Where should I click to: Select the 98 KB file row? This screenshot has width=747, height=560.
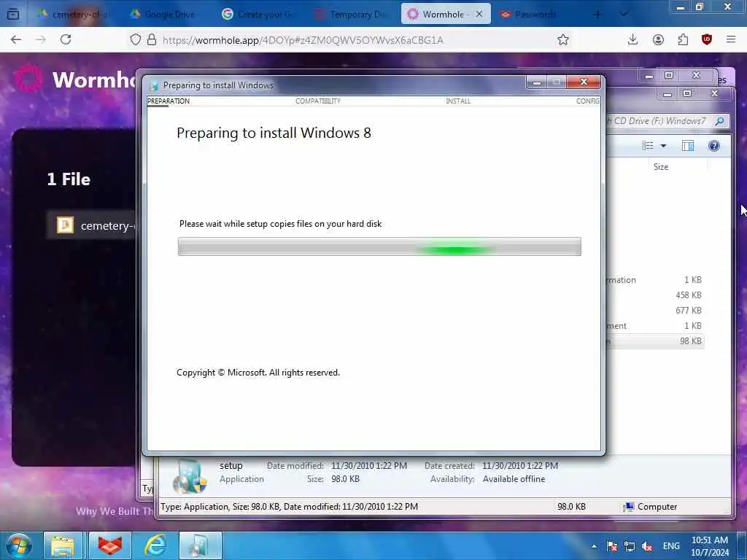pos(655,341)
